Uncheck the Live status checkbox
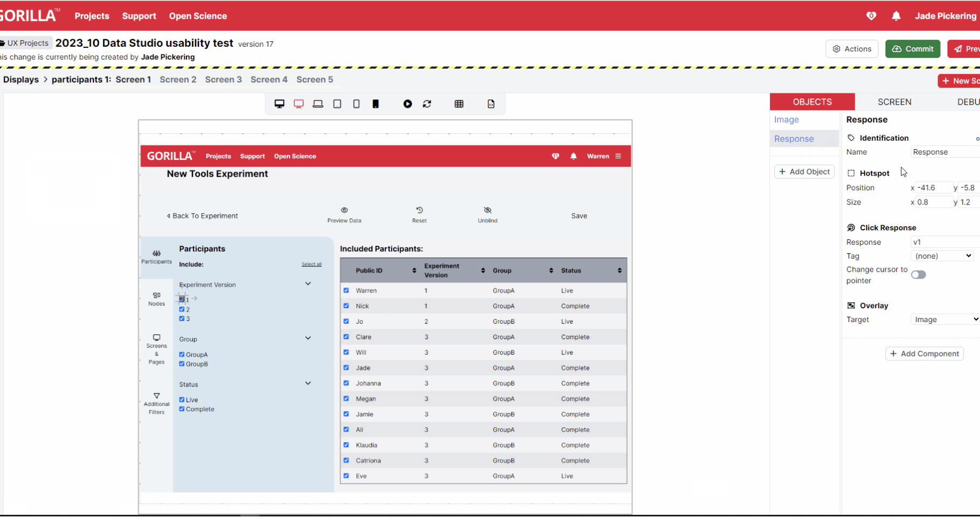 click(x=182, y=399)
